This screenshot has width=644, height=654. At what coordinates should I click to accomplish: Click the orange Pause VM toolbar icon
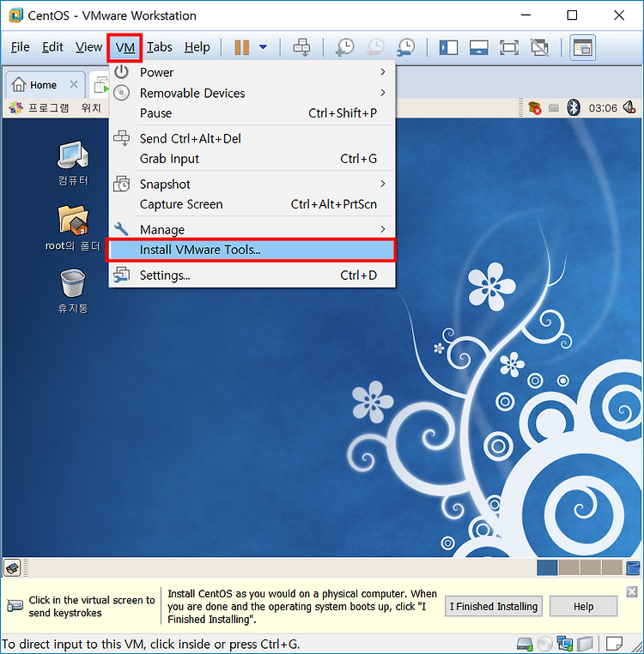[x=241, y=47]
